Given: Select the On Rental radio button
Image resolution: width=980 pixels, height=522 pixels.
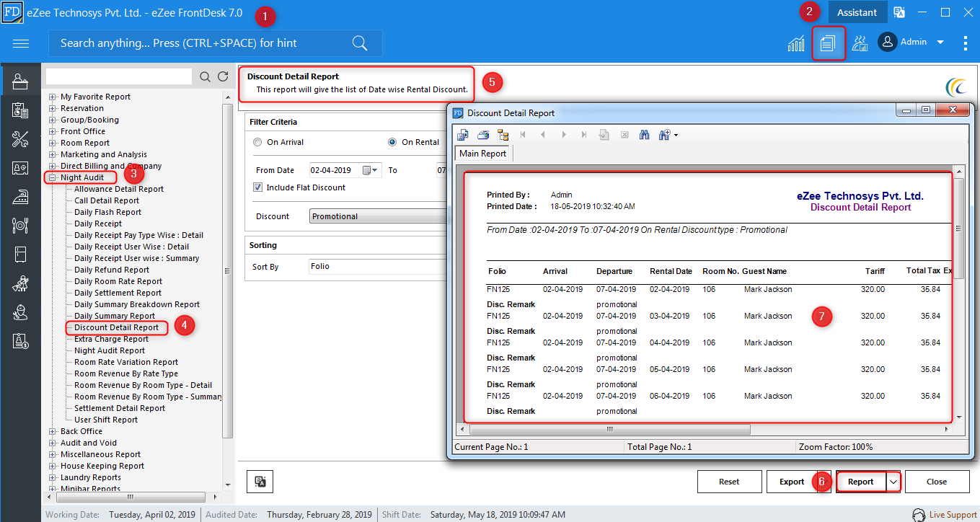Looking at the screenshot, I should (392, 142).
